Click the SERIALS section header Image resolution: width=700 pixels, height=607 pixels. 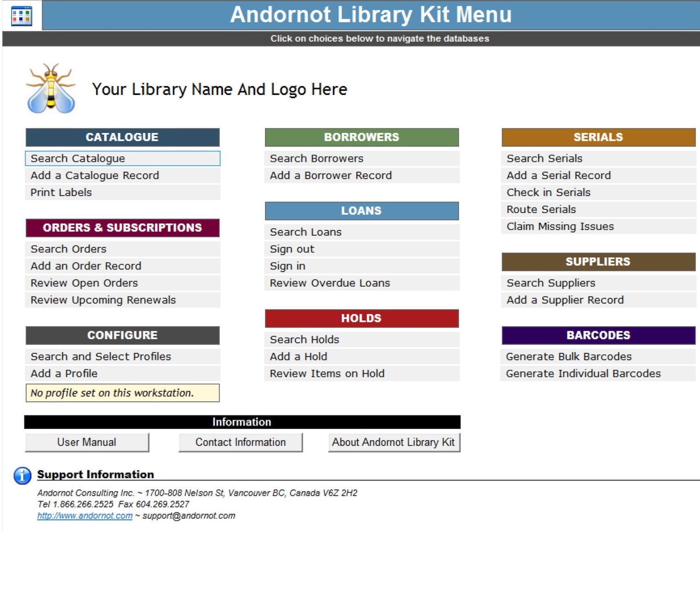(x=599, y=137)
